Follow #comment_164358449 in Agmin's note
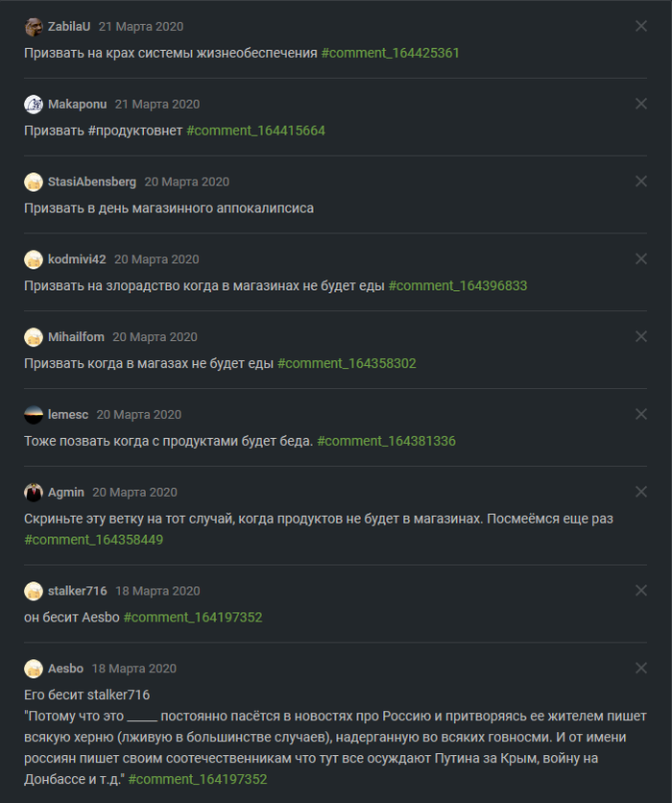 (93, 540)
